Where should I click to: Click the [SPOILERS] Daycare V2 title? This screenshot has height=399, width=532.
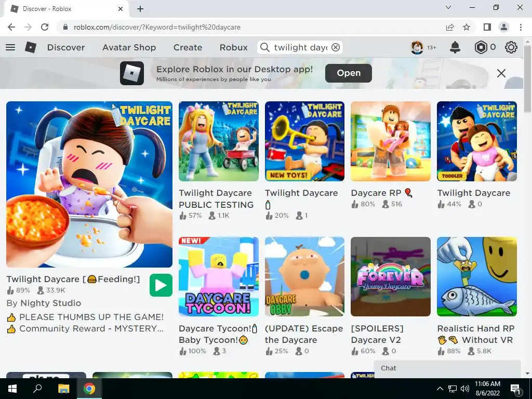377,334
